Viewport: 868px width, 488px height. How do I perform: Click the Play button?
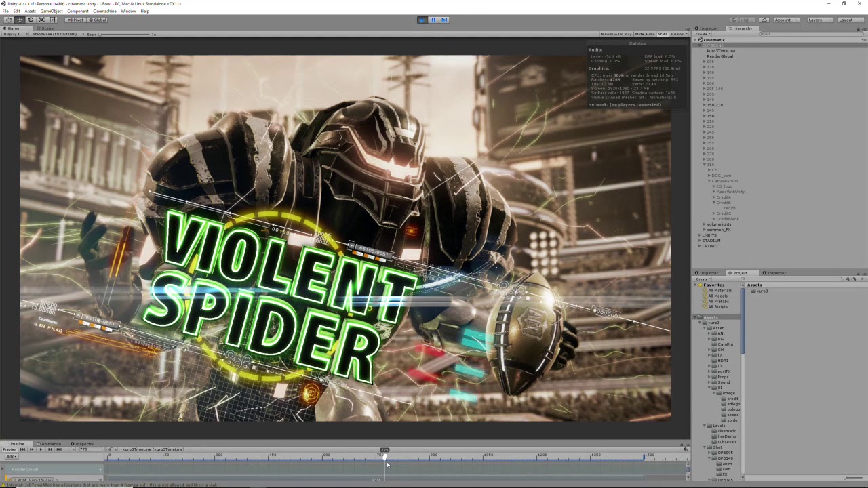coord(422,20)
